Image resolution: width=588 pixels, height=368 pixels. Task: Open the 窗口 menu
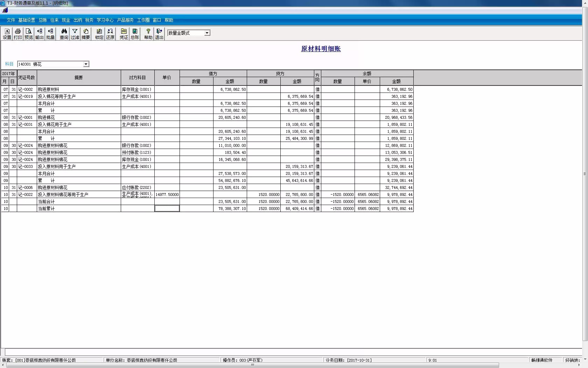click(x=157, y=20)
